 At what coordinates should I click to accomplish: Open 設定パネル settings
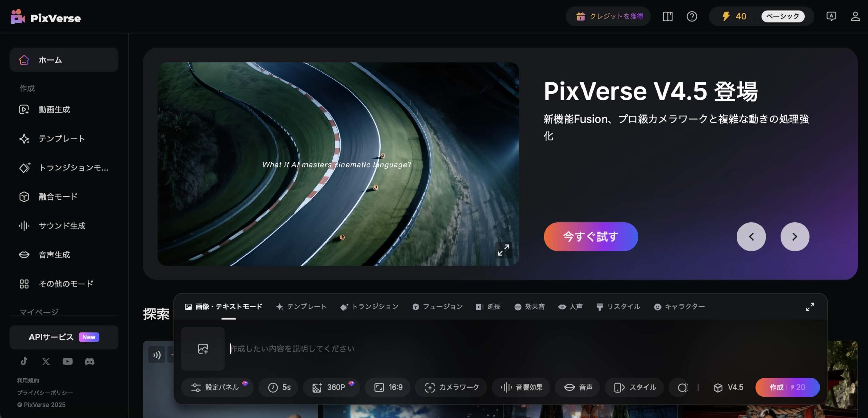[x=217, y=387]
